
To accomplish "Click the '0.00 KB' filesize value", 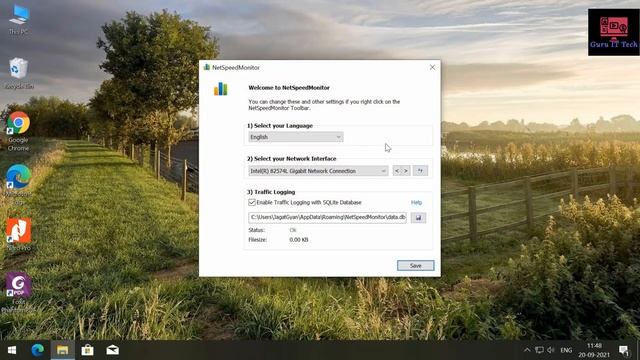I will pyautogui.click(x=299, y=240).
